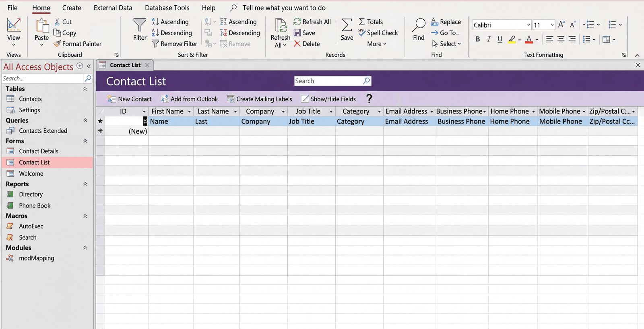Open the font color A swatch
Screen dimensions: 644x329
point(529,39)
